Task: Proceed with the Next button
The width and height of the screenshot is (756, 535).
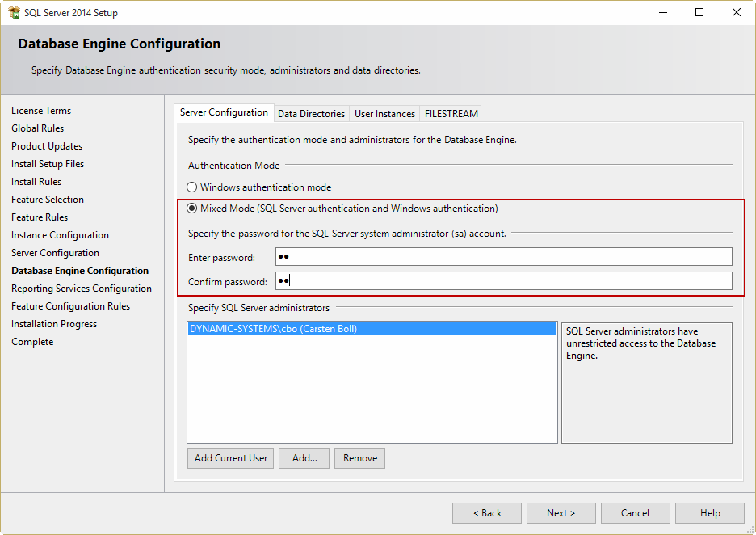Action: coord(561,513)
